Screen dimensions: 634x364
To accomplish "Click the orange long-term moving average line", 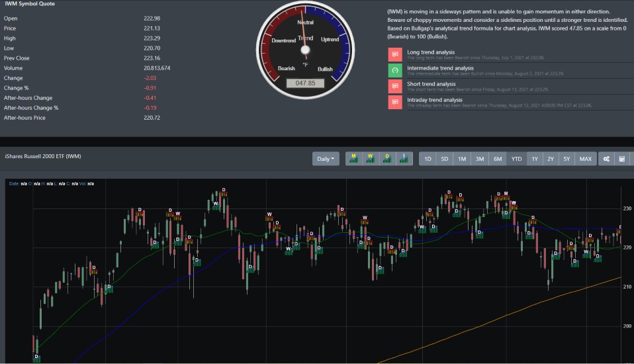I will coord(506,316).
